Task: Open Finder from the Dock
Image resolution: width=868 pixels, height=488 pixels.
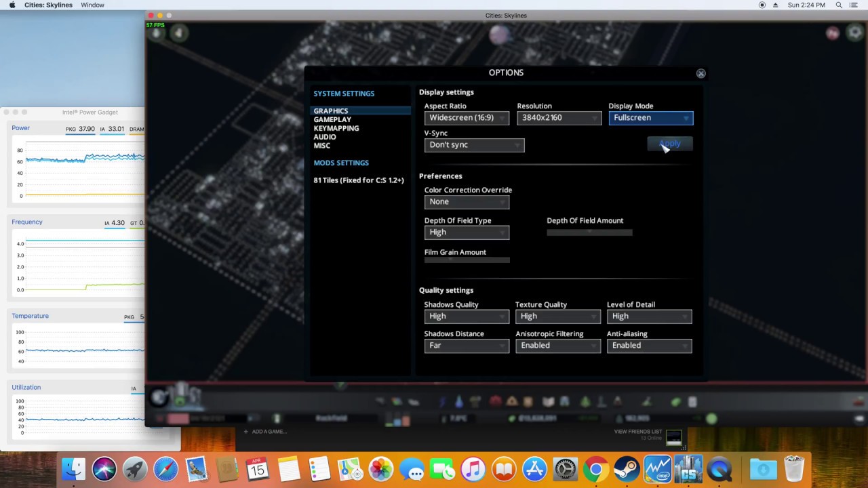Action: 73,469
